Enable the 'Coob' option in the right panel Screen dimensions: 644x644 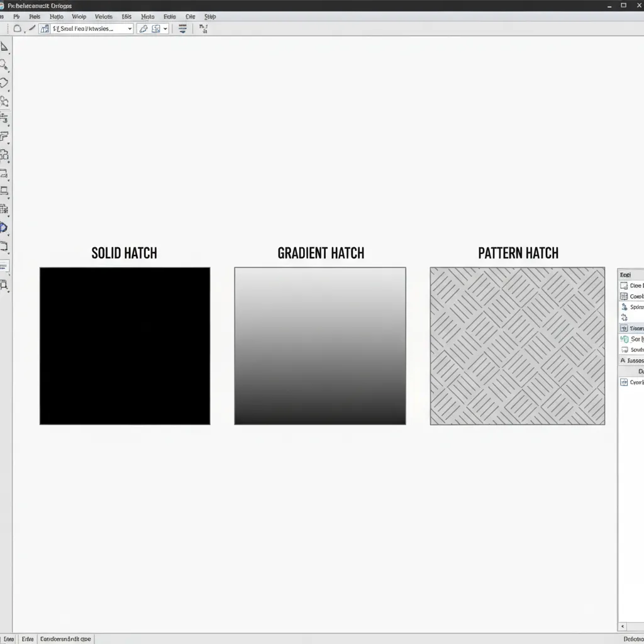[632, 296]
